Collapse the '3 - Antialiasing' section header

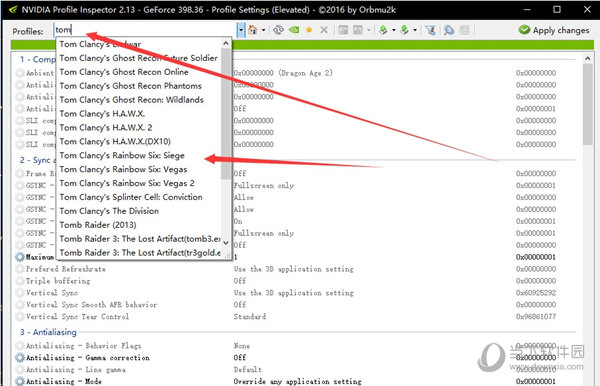click(48, 332)
